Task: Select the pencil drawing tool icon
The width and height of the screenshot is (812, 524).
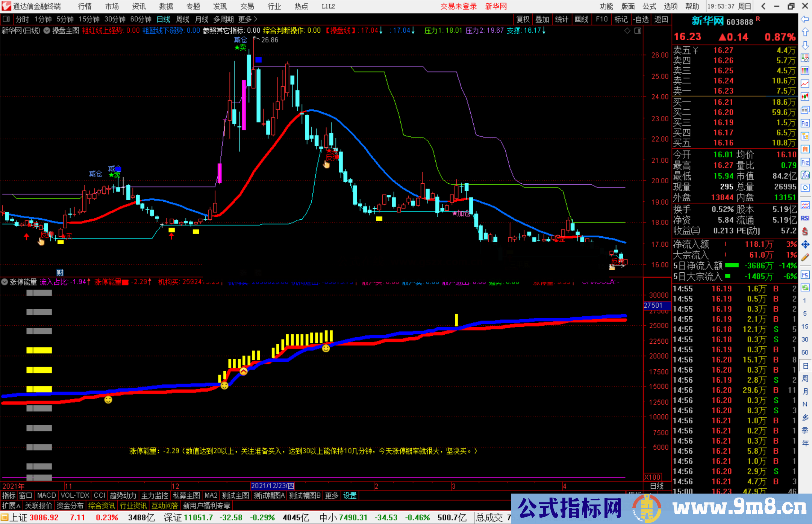Action: (x=805, y=257)
